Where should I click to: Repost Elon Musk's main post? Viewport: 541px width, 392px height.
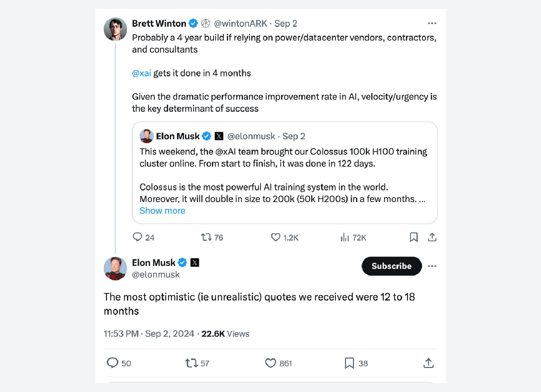(x=191, y=363)
